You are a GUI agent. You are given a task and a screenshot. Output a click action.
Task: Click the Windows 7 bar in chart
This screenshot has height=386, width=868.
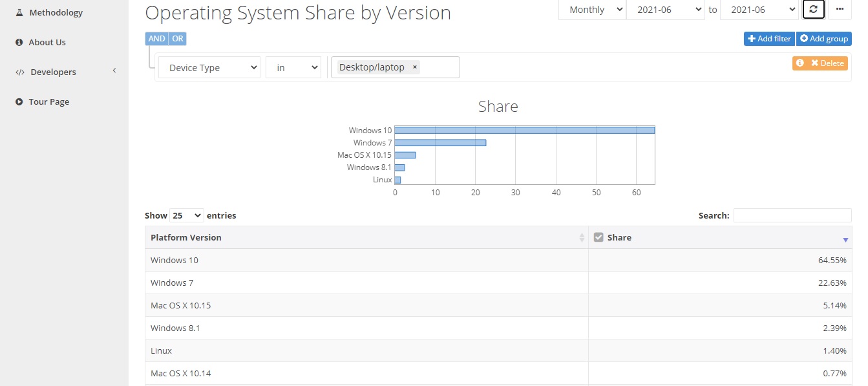pyautogui.click(x=440, y=143)
